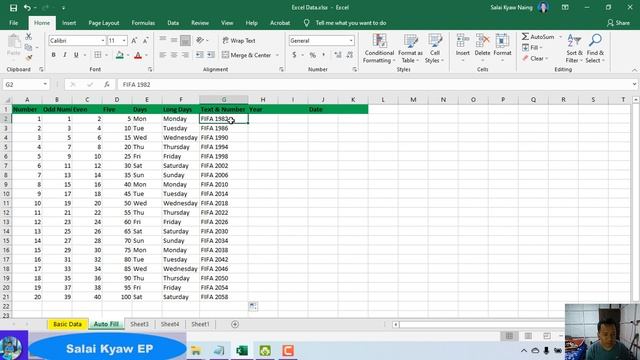Click the Insert Function fx button

[x=107, y=84]
